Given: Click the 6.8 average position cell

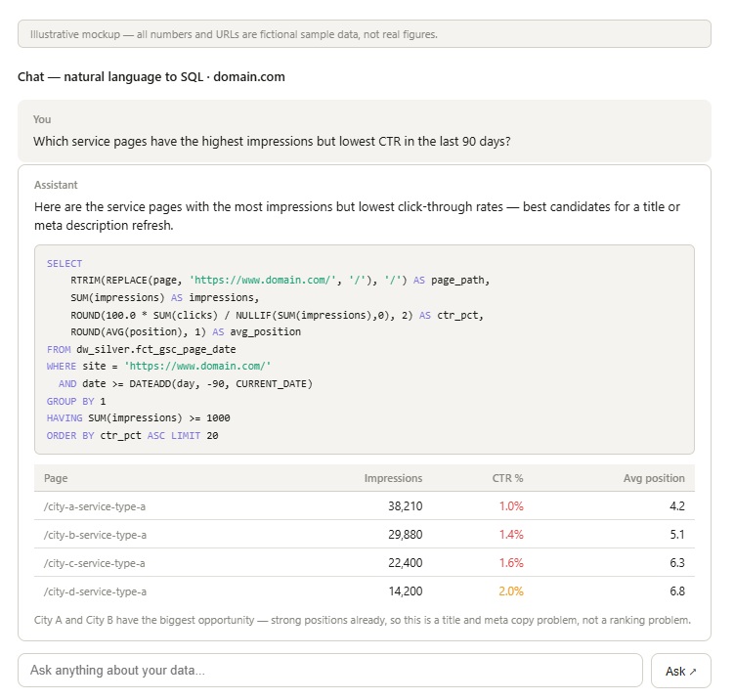Looking at the screenshot, I should [x=677, y=591].
